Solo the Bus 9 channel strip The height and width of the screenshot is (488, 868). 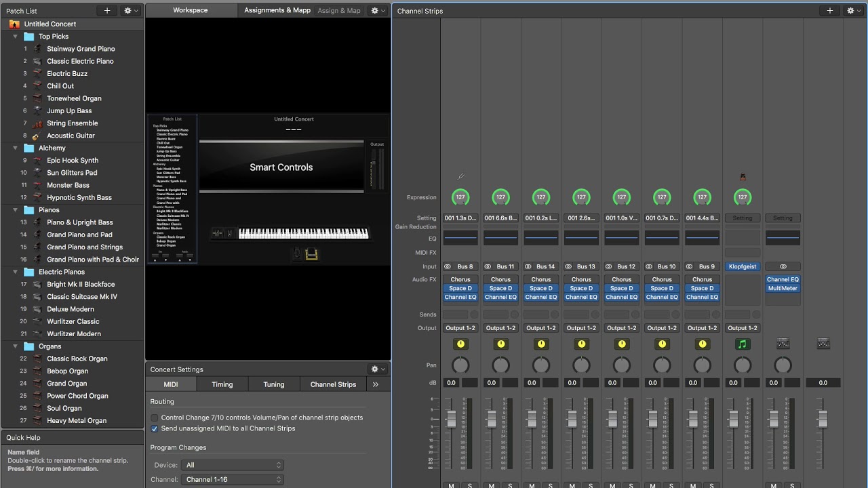711,485
